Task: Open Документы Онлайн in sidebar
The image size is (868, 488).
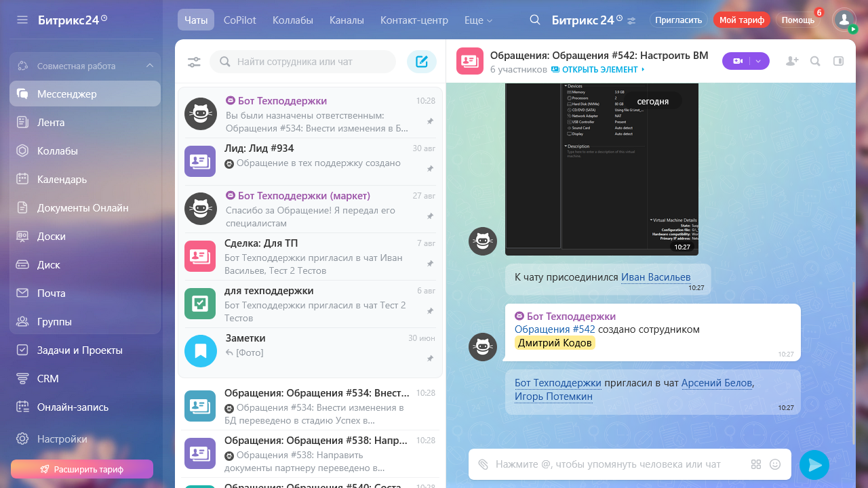Action: [x=85, y=208]
